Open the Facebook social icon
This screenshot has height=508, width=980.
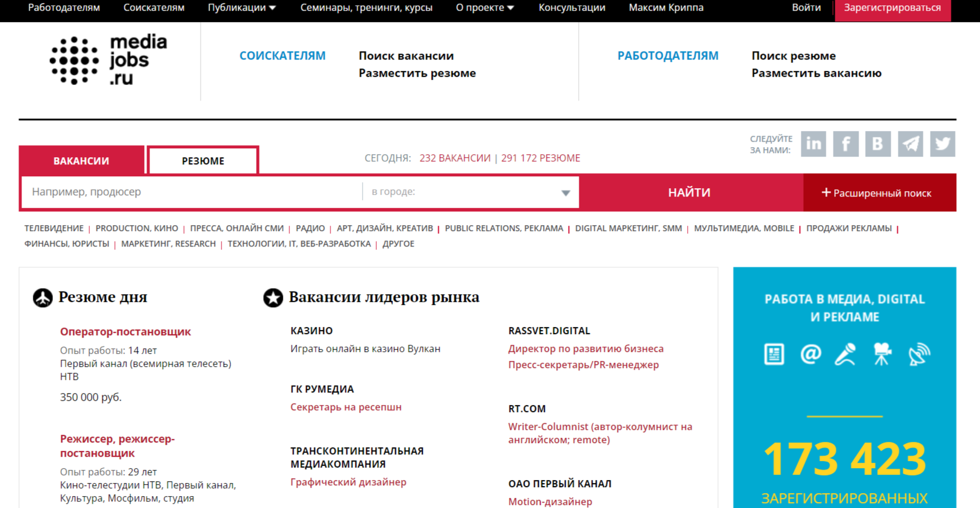845,144
